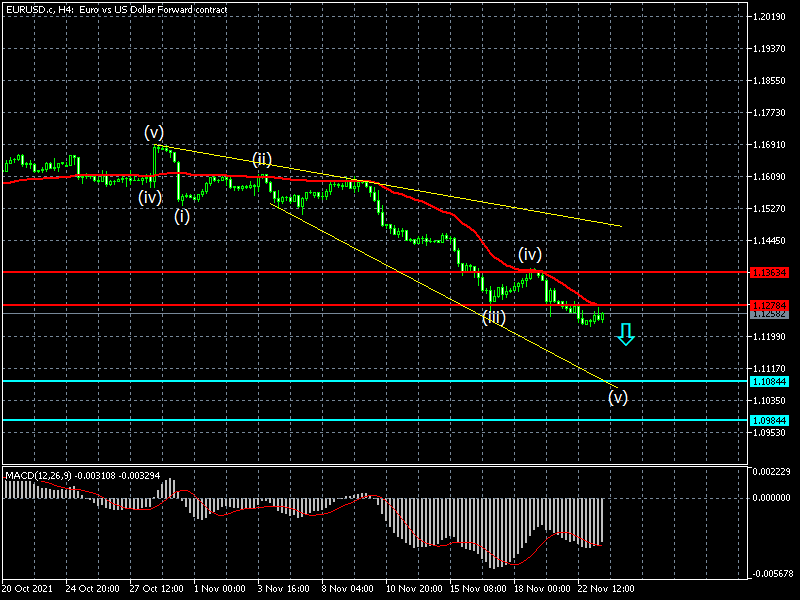Click the (v) label at the price peak

pyautogui.click(x=154, y=132)
